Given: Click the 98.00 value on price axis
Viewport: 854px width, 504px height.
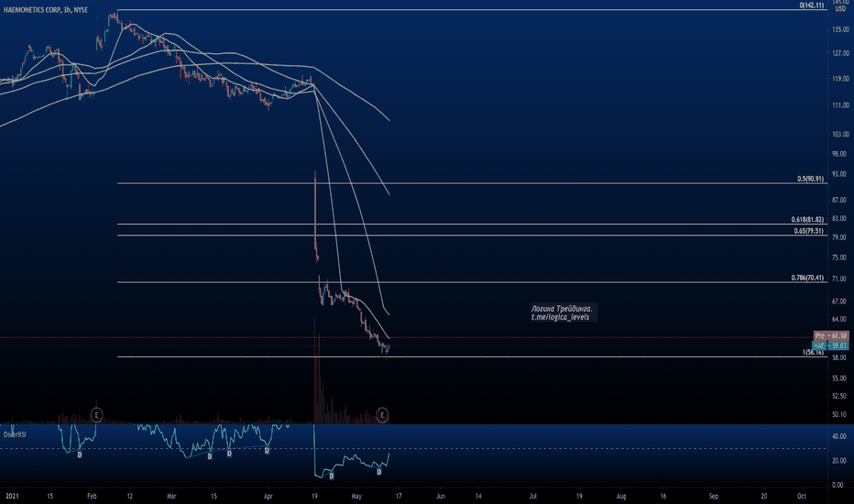Looking at the screenshot, I should tap(839, 154).
